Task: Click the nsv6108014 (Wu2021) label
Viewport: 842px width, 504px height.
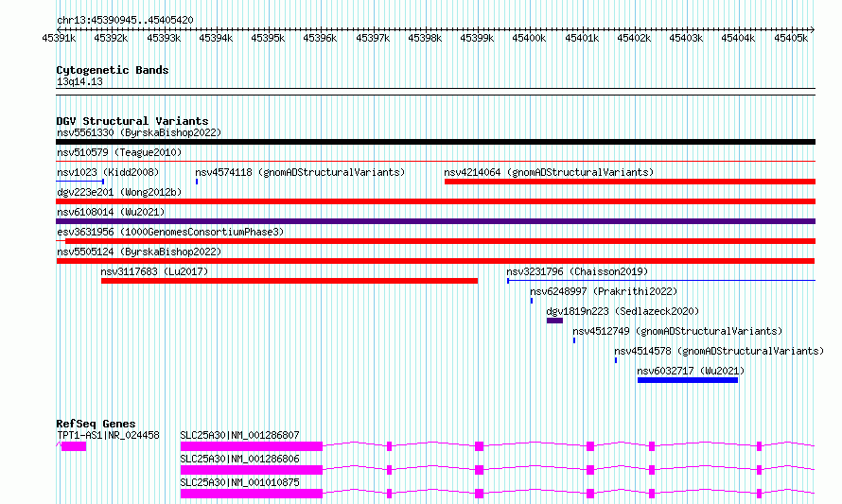Action: 111,212
